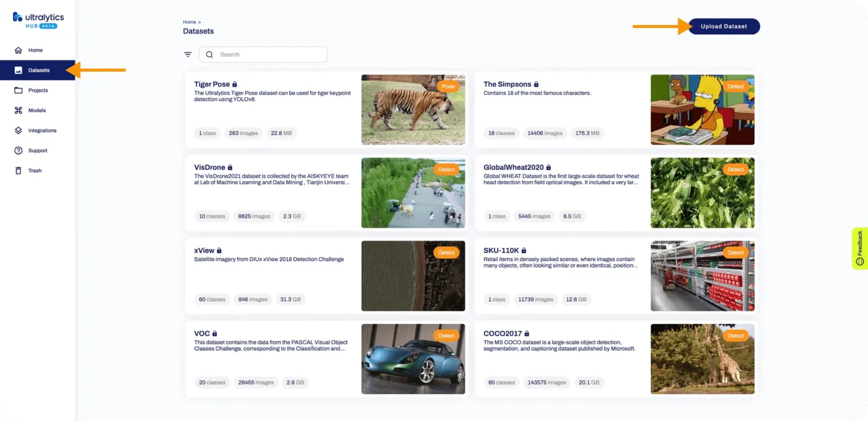868x422 pixels.
Task: Click the Trash bin icon in sidebar
Action: 18,171
